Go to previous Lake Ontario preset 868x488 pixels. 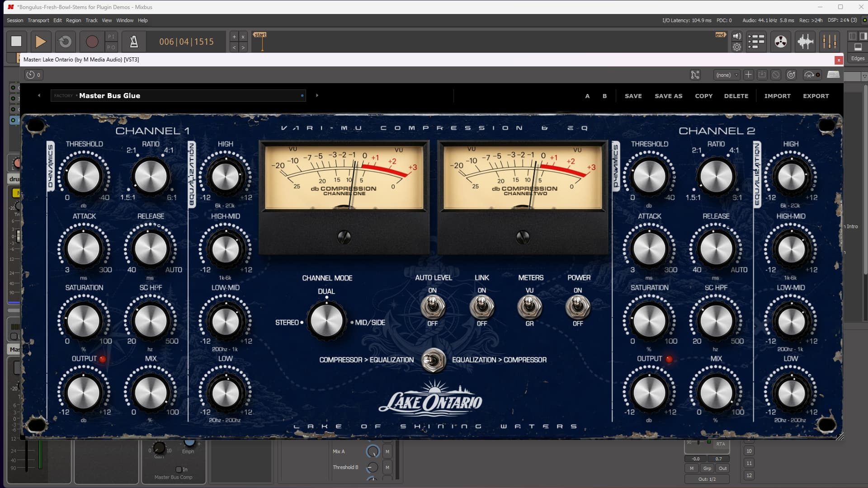39,95
